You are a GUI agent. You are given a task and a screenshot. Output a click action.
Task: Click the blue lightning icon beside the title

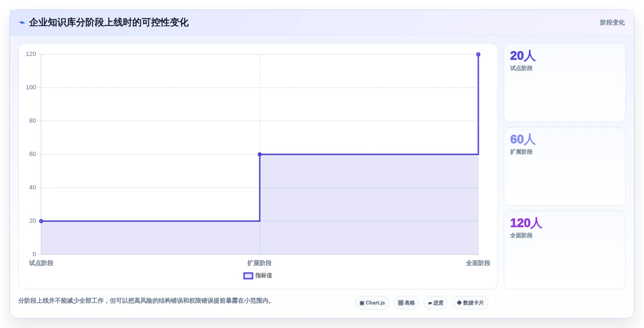22,23
